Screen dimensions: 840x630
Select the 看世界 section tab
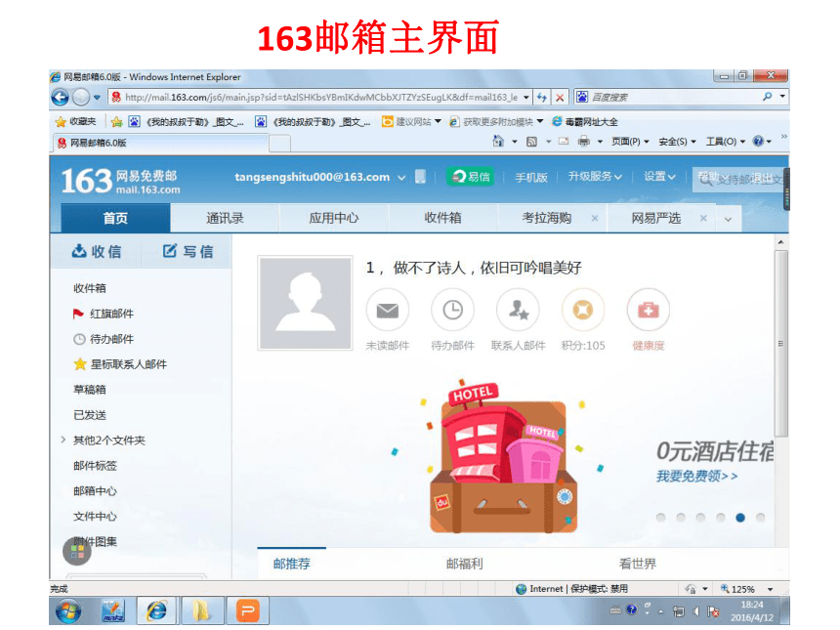click(x=638, y=564)
